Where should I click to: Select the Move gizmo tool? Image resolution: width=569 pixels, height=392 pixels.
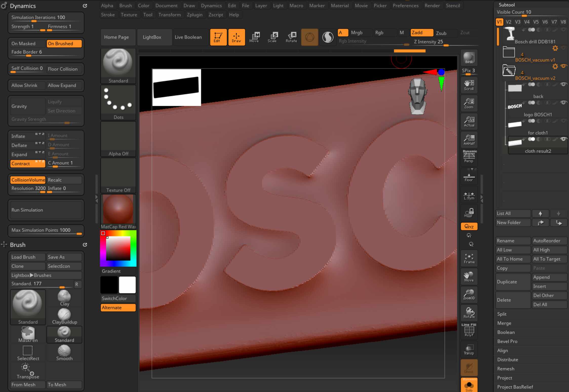click(254, 37)
